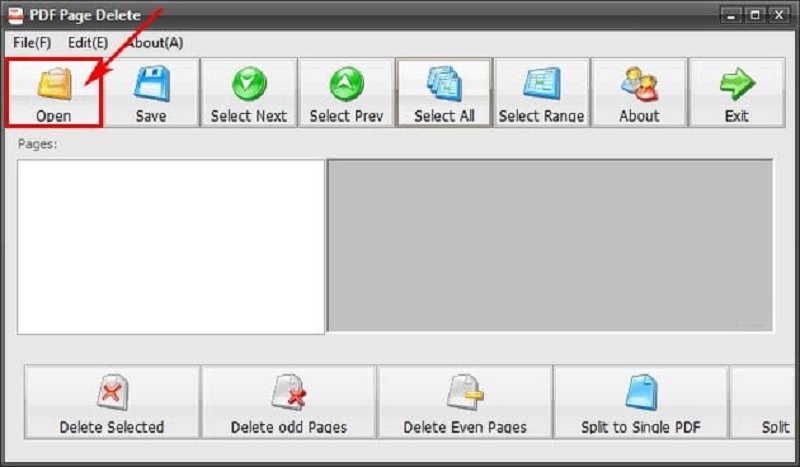Click the PDF Page Delete title bar icon
This screenshot has height=467, width=800.
pos(16,15)
